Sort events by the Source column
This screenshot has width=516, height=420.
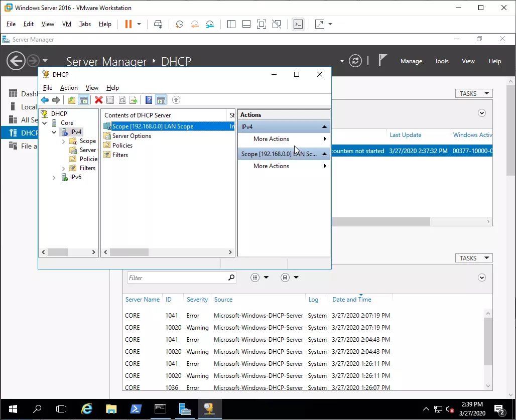pos(223,300)
